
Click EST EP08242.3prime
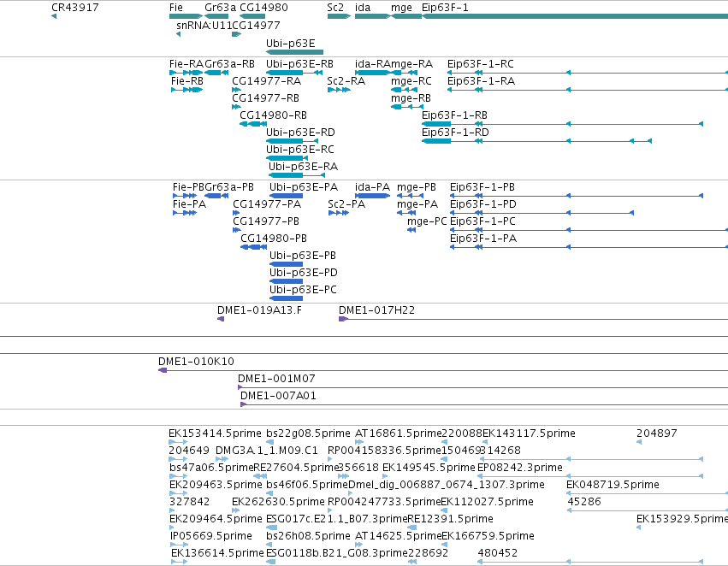pyautogui.click(x=519, y=468)
